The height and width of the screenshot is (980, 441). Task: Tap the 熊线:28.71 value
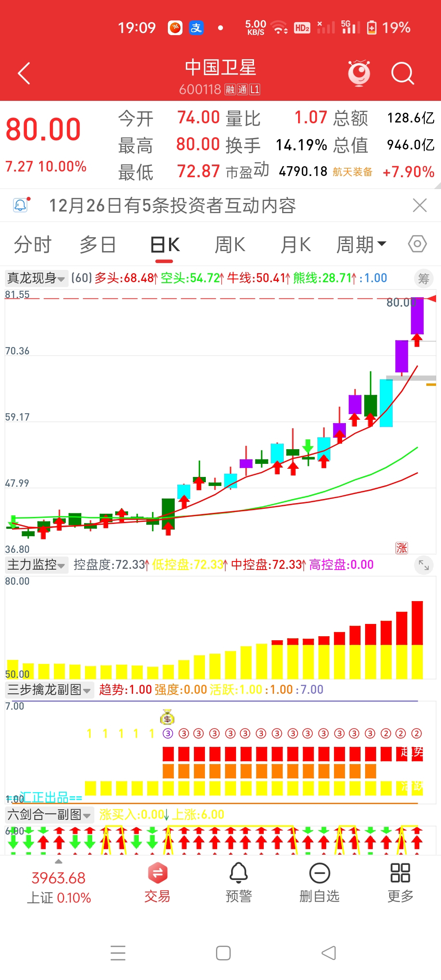tap(325, 278)
